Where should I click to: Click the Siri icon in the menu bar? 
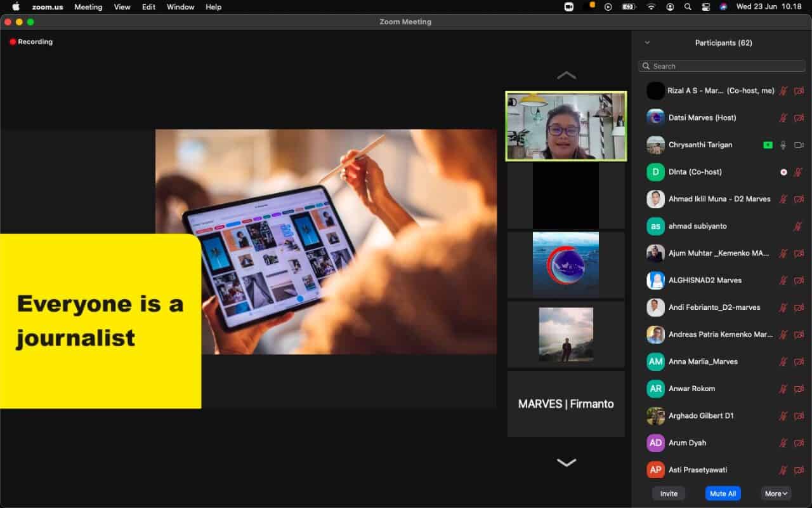(723, 7)
